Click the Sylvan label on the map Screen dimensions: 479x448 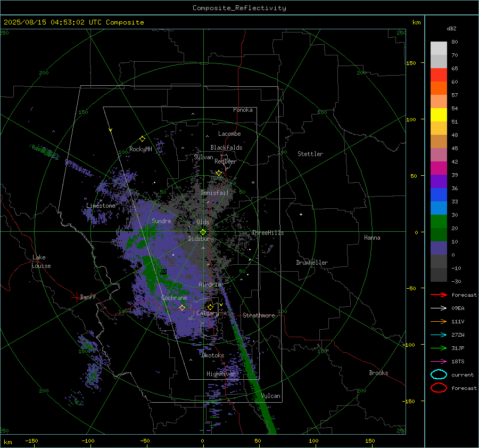(203, 157)
